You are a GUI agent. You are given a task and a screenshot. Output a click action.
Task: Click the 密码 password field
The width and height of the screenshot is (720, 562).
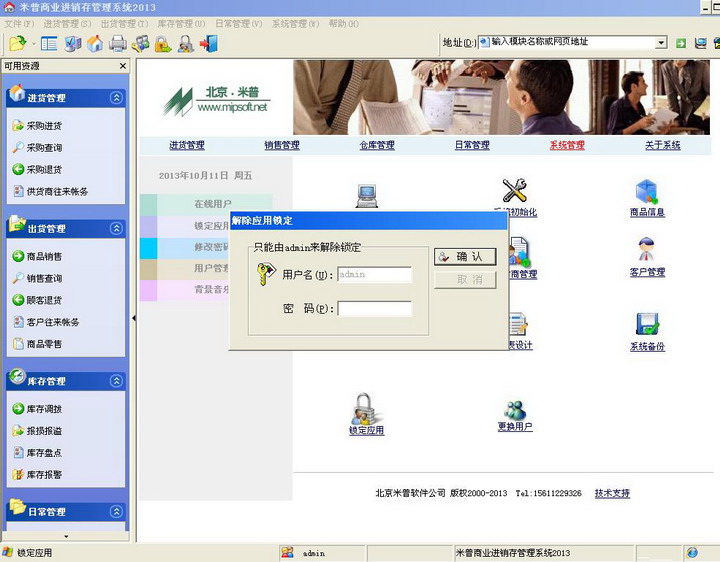coord(375,309)
